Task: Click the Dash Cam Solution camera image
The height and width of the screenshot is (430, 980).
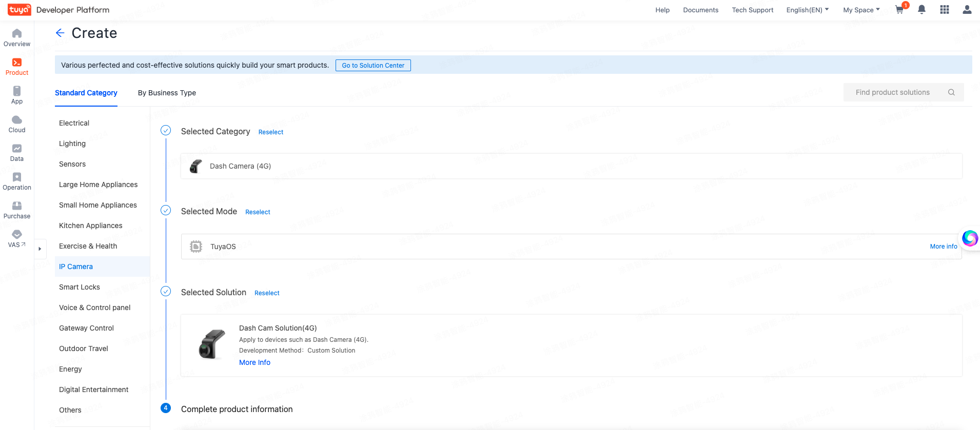Action: [212, 344]
